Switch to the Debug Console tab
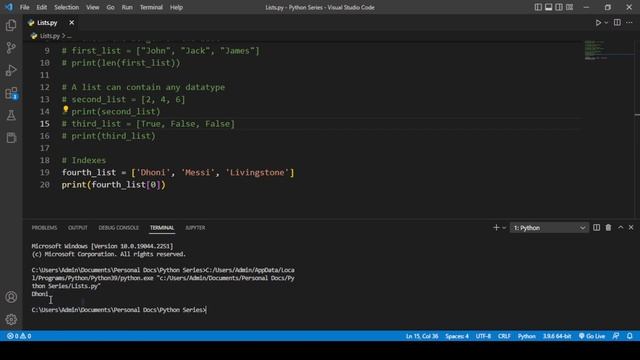 (x=118, y=228)
